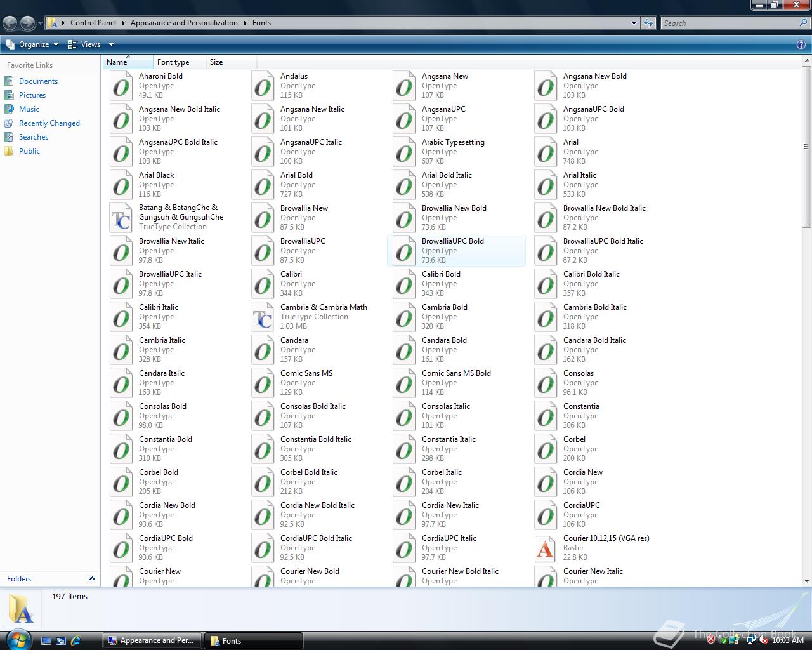Sort by Size column header
812x650 pixels.
point(232,62)
